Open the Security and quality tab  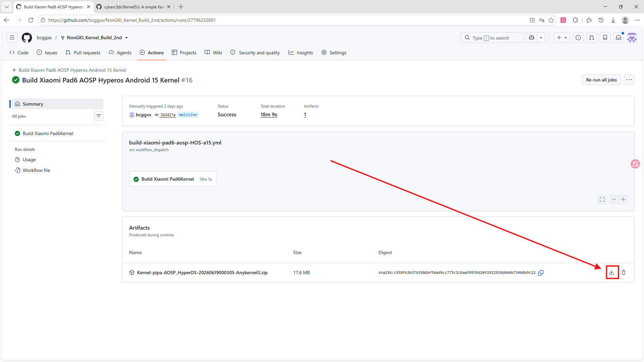[255, 53]
